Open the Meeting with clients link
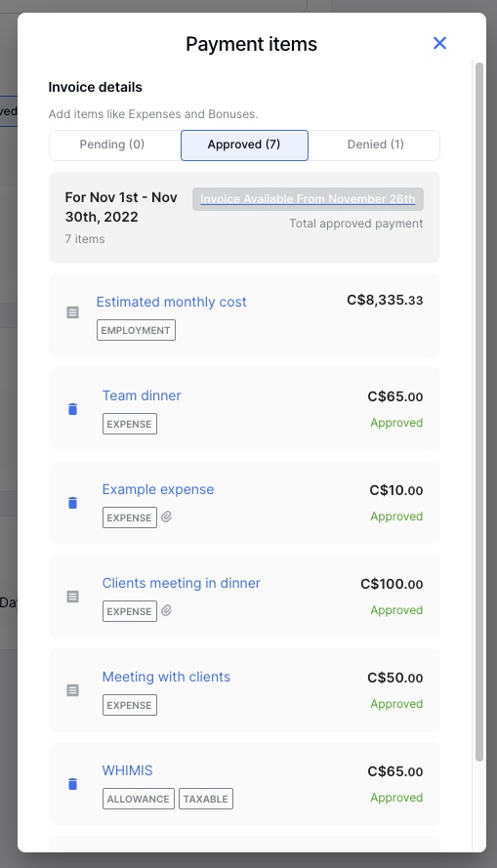497x868 pixels. [166, 677]
